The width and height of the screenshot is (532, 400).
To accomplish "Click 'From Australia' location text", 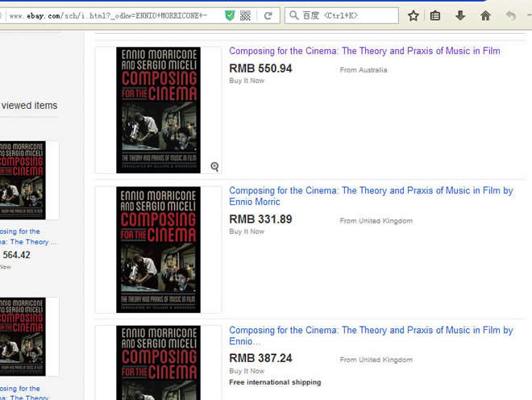I will pyautogui.click(x=364, y=70).
